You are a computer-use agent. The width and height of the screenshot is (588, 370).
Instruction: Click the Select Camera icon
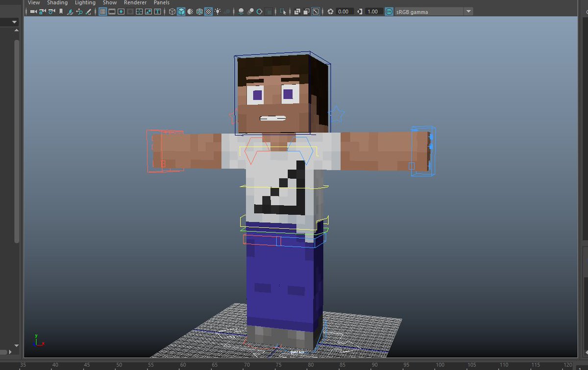coord(33,11)
